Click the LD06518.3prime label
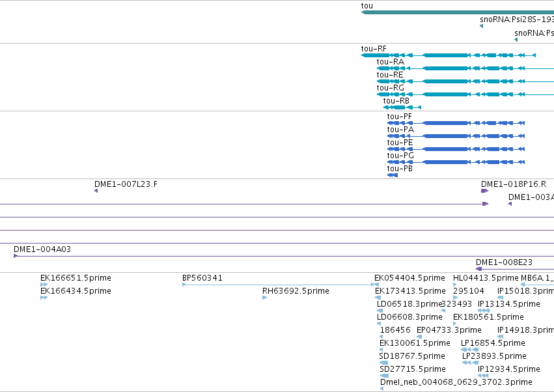The image size is (554, 392). click(409, 304)
